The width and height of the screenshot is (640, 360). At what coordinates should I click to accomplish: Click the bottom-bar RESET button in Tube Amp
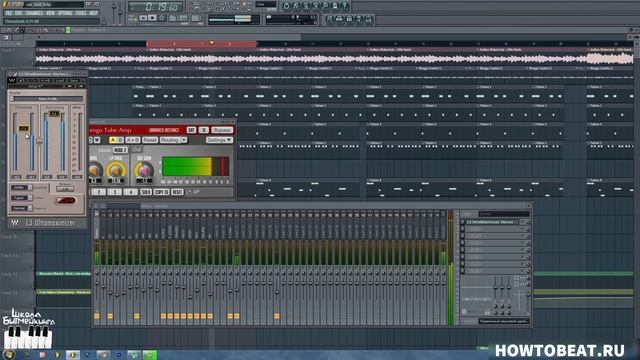click(177, 192)
